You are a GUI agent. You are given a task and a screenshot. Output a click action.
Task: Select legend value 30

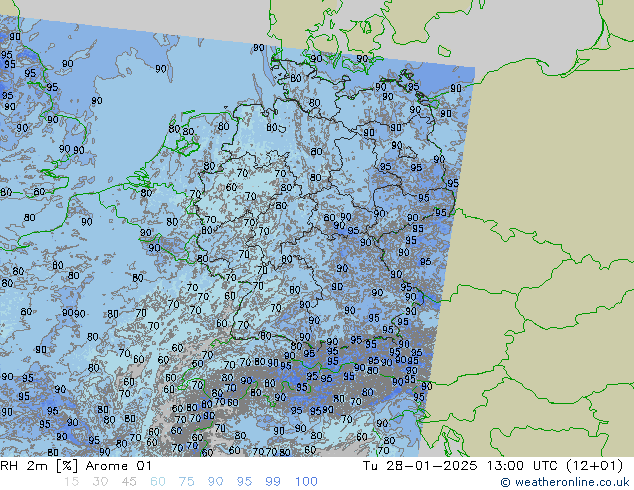click(100, 482)
